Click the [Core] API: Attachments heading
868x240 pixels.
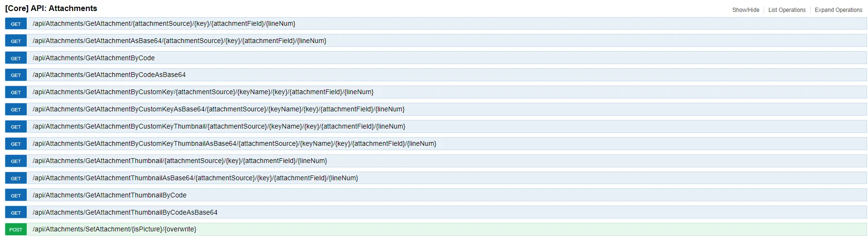point(51,8)
